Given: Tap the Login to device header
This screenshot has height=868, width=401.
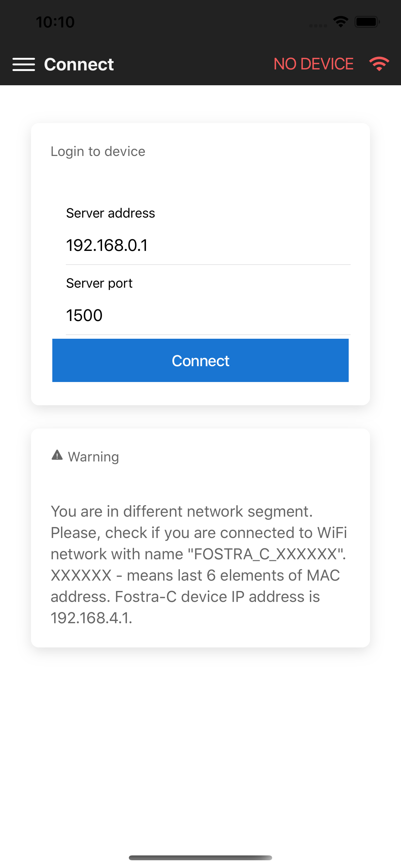Looking at the screenshot, I should [98, 151].
